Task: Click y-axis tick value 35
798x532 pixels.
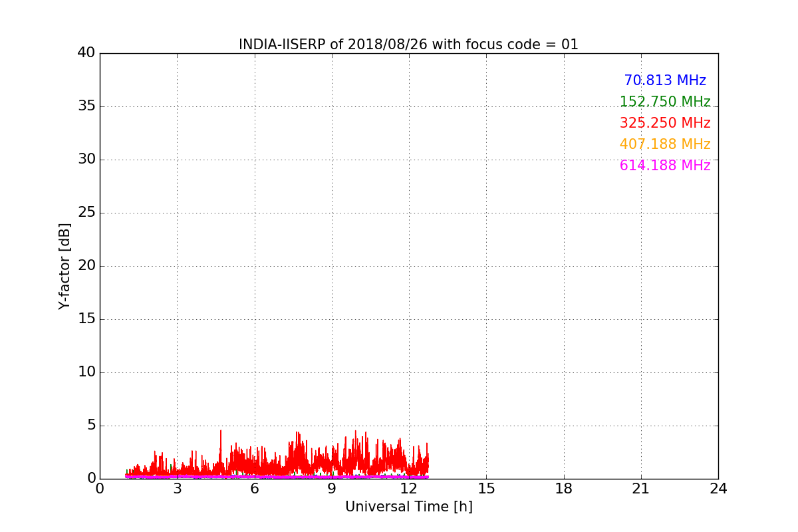Action: (86, 106)
